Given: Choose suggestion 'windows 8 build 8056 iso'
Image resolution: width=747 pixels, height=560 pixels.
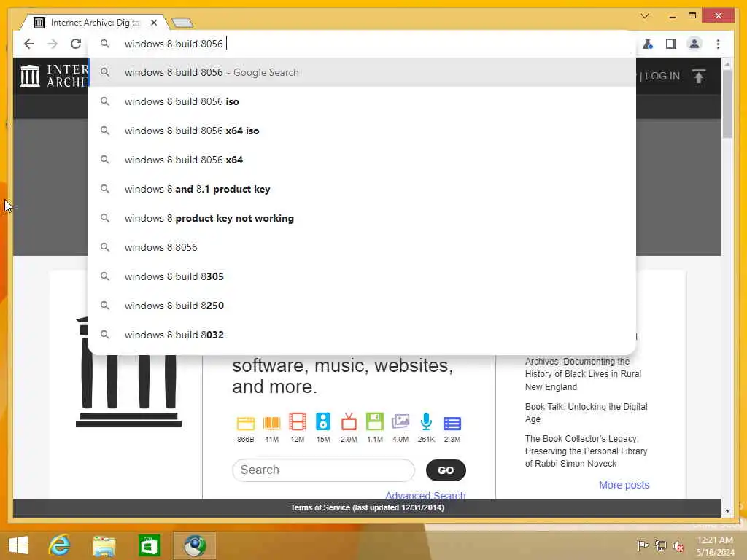Looking at the screenshot, I should (x=362, y=101).
